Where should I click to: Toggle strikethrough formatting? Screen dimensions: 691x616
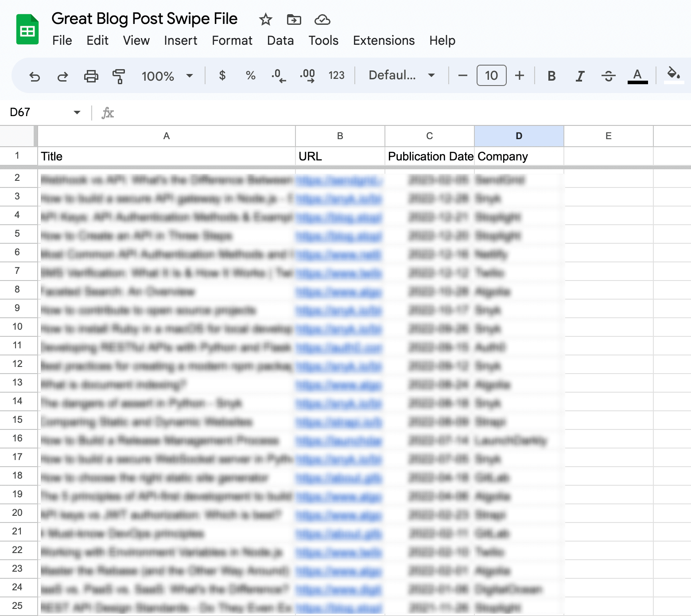point(608,76)
